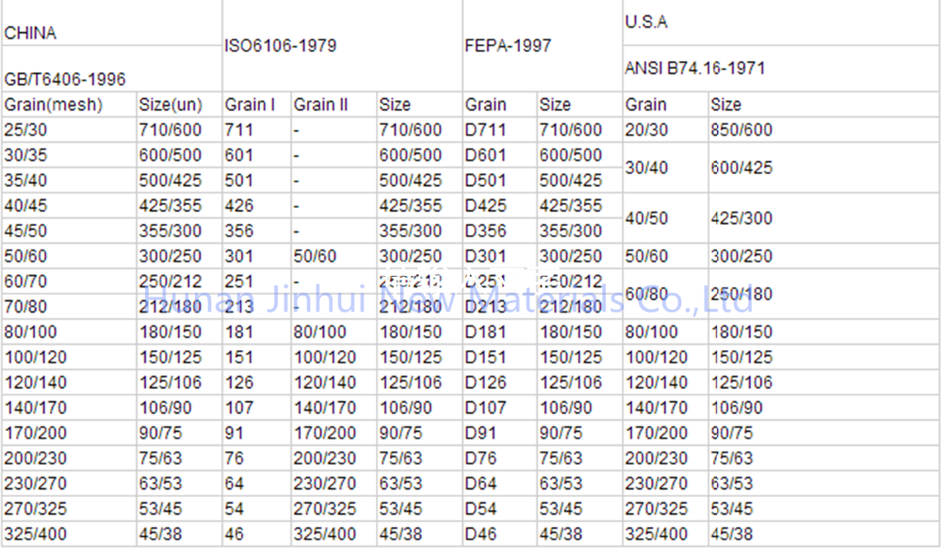Select the D181 FEPA grain cell
The height and width of the screenshot is (560, 942).
(499, 332)
